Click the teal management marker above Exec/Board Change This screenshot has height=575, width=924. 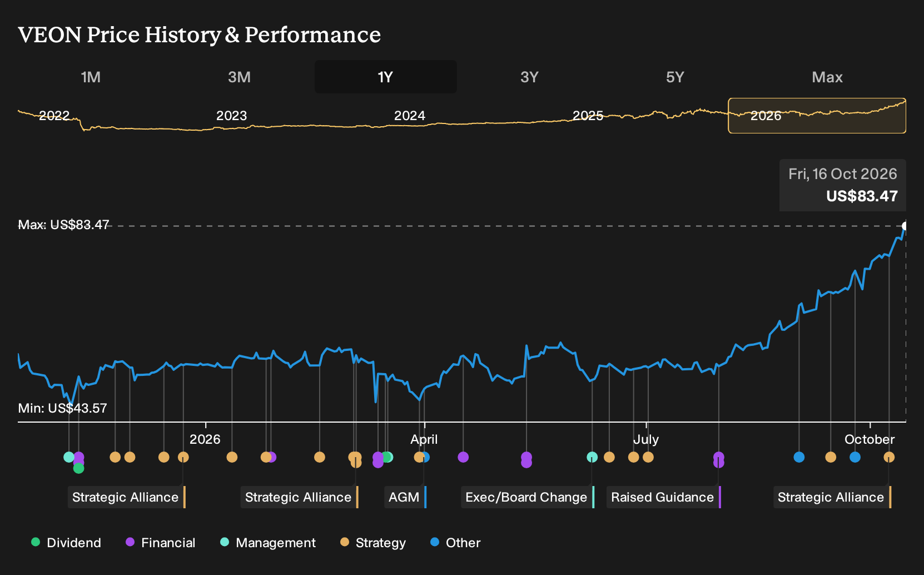tap(592, 457)
